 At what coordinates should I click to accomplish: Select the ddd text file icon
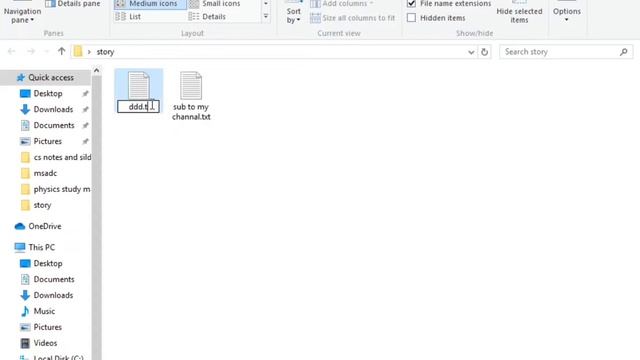pyautogui.click(x=139, y=85)
